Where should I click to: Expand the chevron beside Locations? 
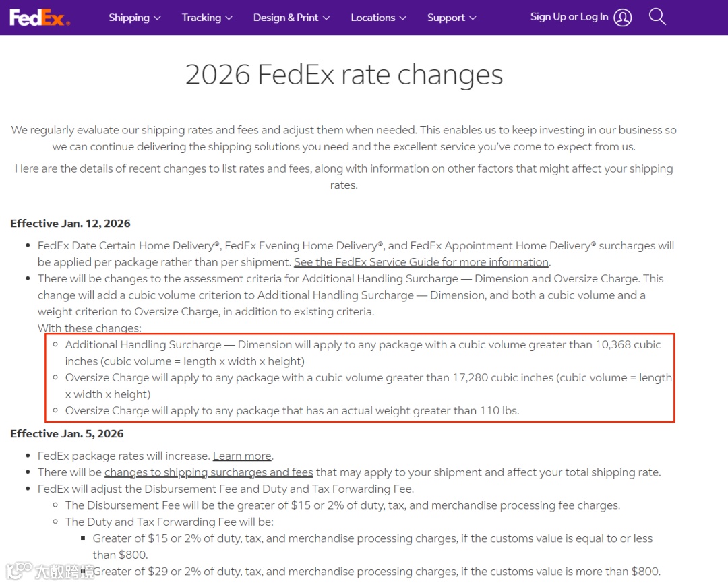pyautogui.click(x=403, y=18)
